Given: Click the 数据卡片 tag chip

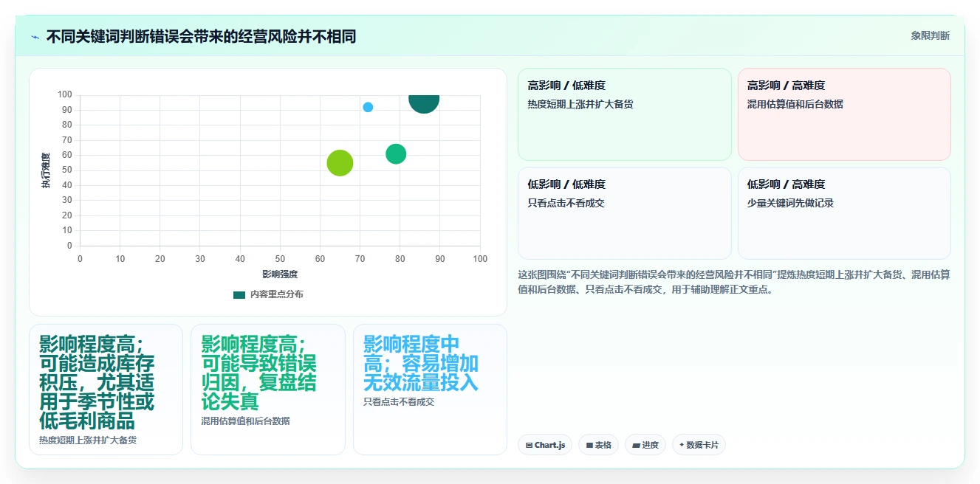Looking at the screenshot, I should (699, 445).
